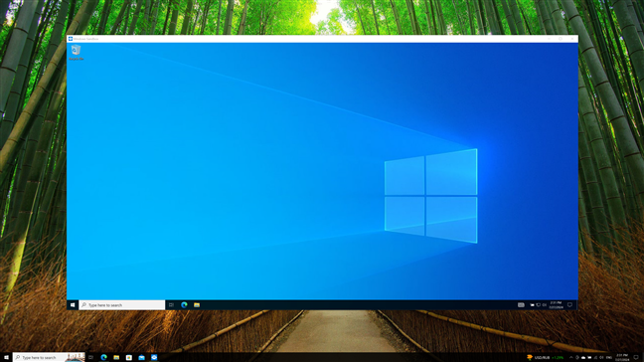Open the Sandbox taskbar clock

556,305
